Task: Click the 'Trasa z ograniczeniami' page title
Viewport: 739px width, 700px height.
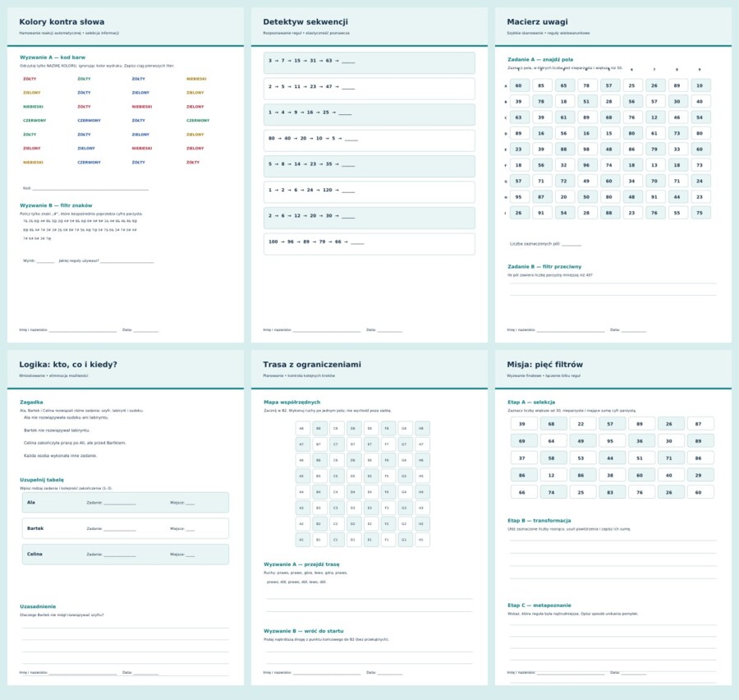Action: coord(312,364)
